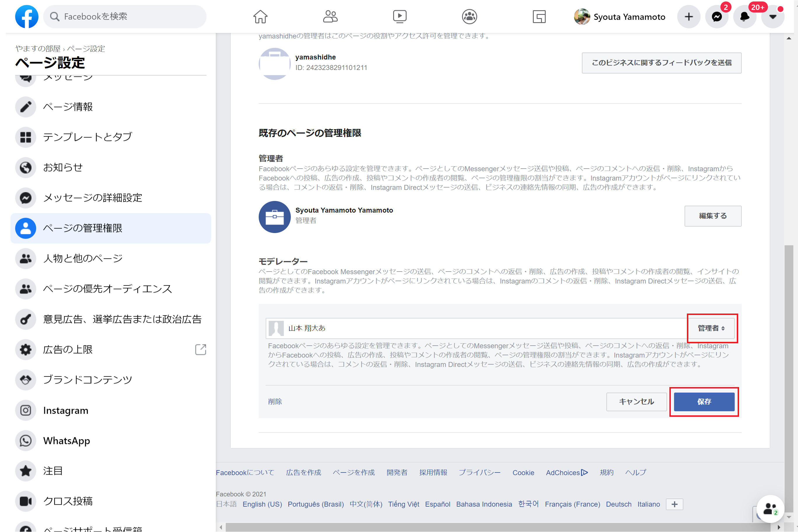Switch language to Español
This screenshot has height=532, width=798.
(438, 505)
